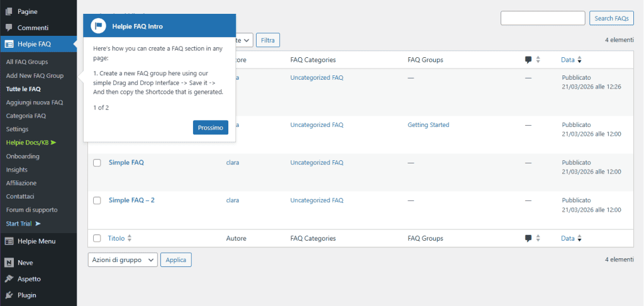Click the FAQ search input field
Screen dimensions: 644x306
pos(543,18)
